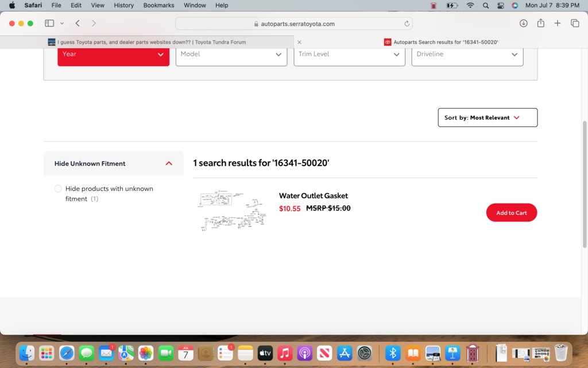Go back to the previous page
This screenshot has height=368, width=588.
click(x=78, y=23)
